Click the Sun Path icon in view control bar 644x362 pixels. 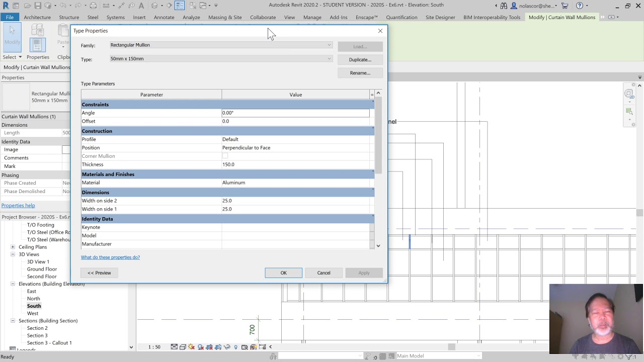[x=191, y=347]
